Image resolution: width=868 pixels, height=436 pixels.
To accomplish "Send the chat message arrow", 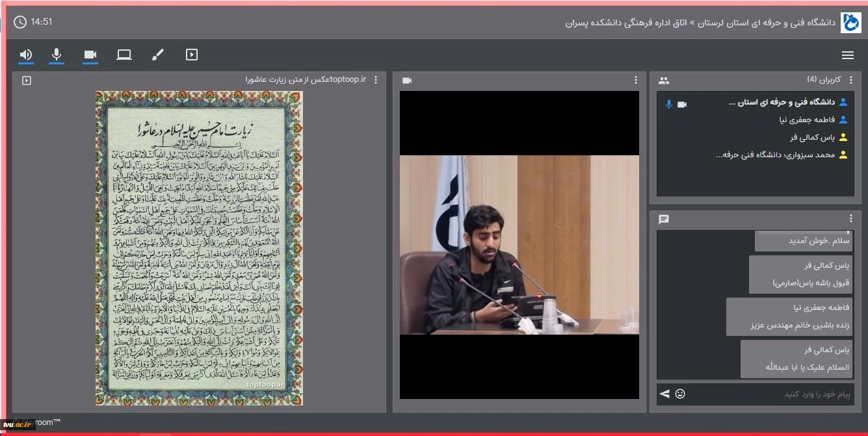I will (x=664, y=394).
